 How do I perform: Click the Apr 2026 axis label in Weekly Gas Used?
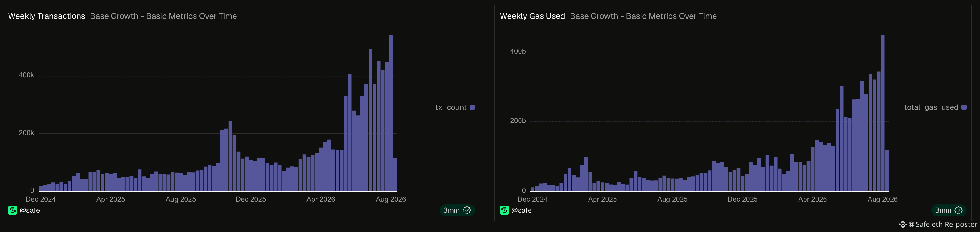click(813, 199)
